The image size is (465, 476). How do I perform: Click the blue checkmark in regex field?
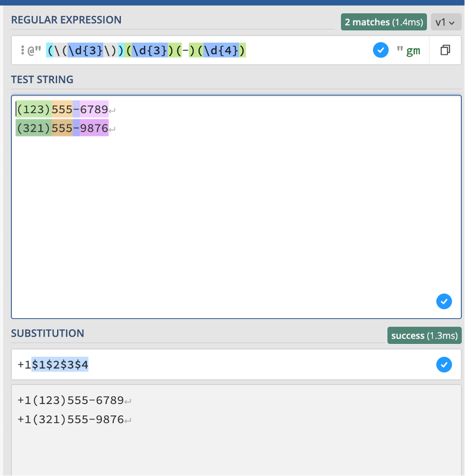point(380,50)
